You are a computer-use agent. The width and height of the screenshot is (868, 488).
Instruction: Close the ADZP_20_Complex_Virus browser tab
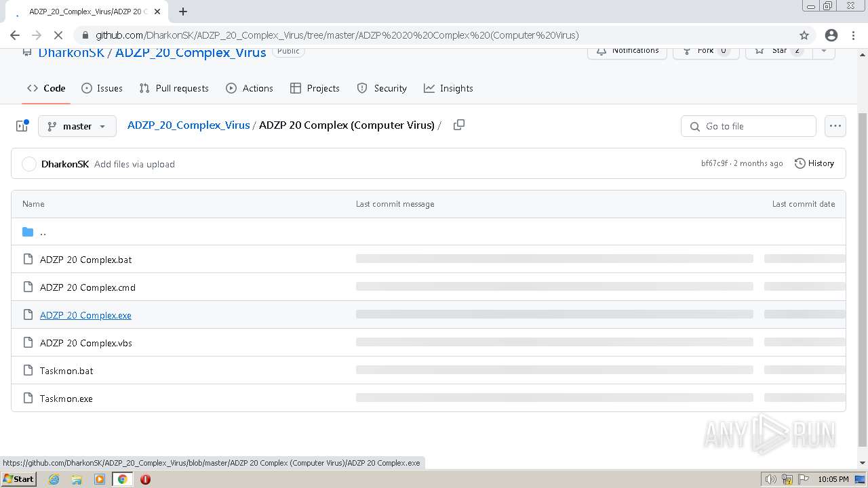coord(157,12)
